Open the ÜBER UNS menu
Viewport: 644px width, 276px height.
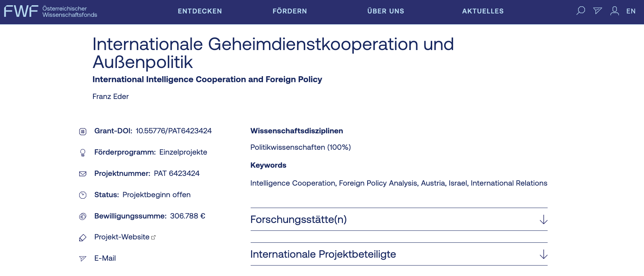point(386,11)
